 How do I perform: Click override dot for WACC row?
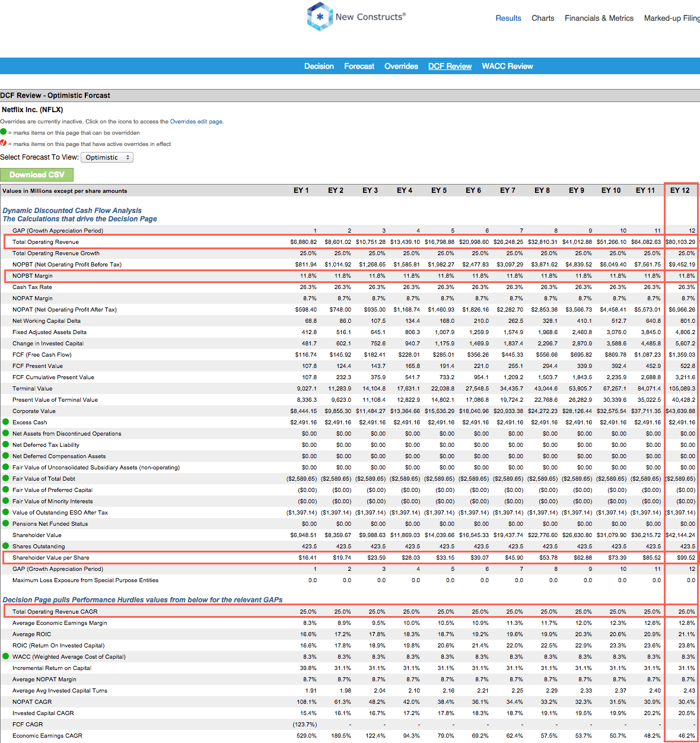6,656
